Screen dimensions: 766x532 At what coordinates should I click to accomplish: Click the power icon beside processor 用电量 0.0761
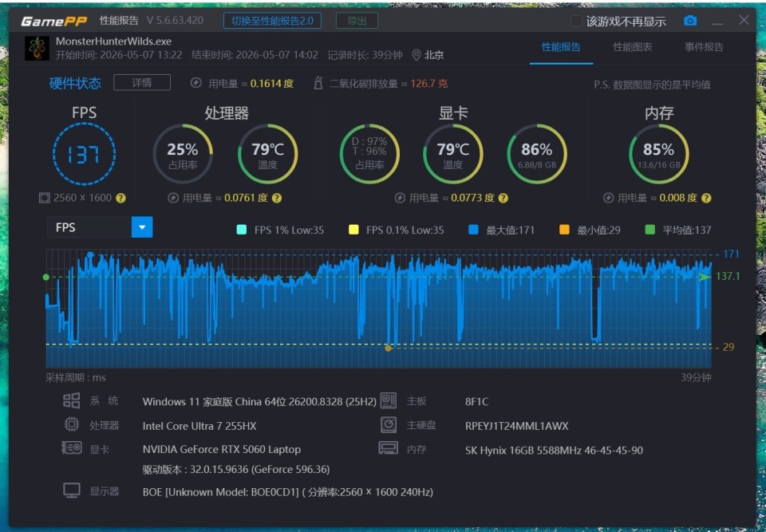[x=173, y=198]
